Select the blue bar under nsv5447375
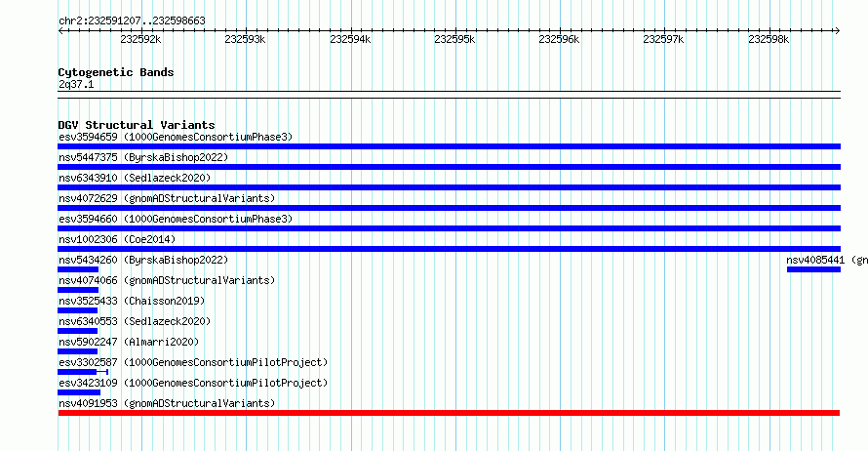Viewport: 868px width, 451px height. coord(449,167)
